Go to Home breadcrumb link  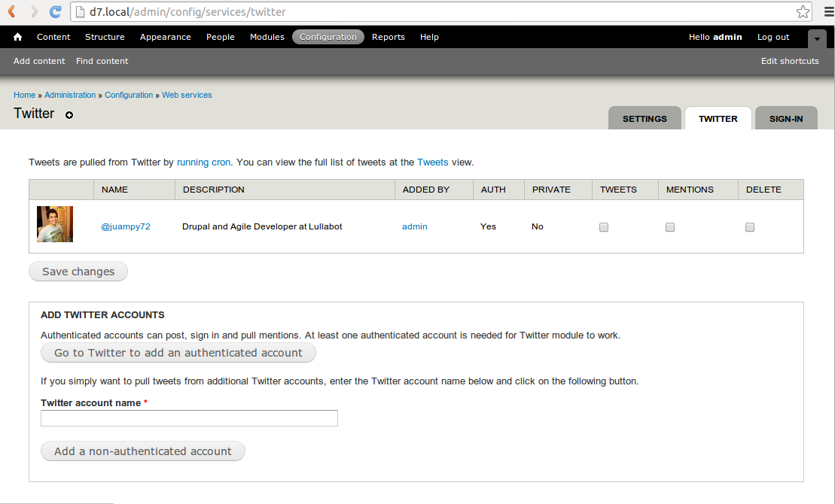pyautogui.click(x=25, y=95)
